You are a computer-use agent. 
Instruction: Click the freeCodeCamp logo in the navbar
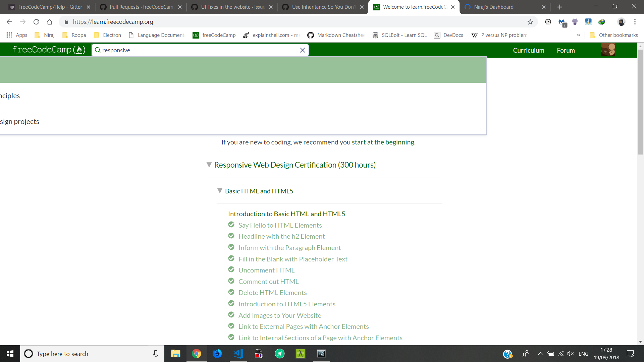[49, 50]
